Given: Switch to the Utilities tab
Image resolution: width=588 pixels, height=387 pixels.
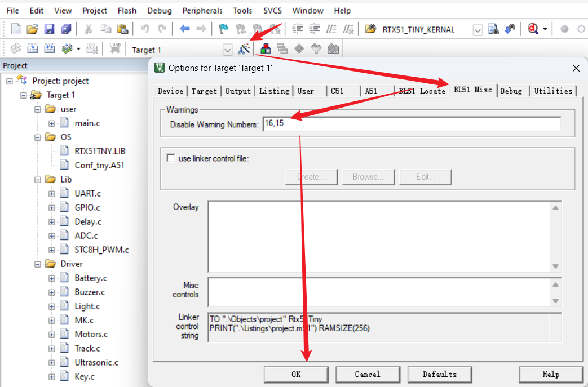Looking at the screenshot, I should click(x=552, y=91).
